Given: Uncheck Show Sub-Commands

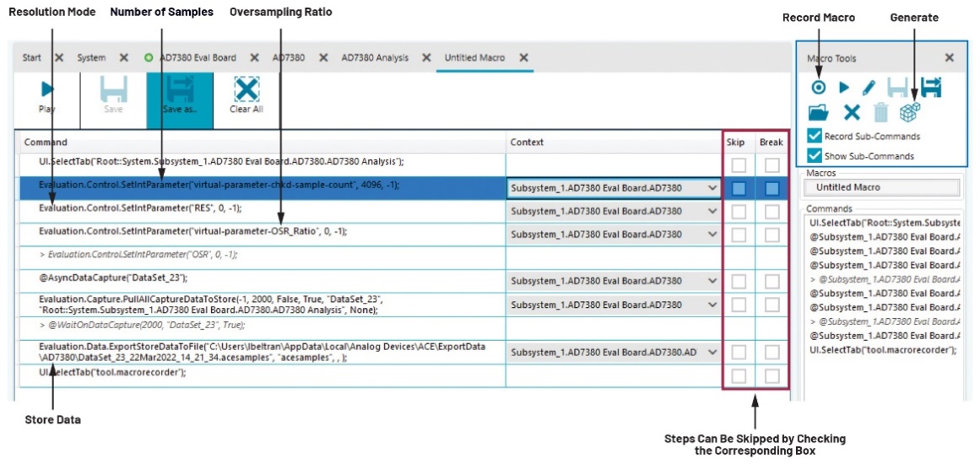Looking at the screenshot, I should tap(815, 155).
